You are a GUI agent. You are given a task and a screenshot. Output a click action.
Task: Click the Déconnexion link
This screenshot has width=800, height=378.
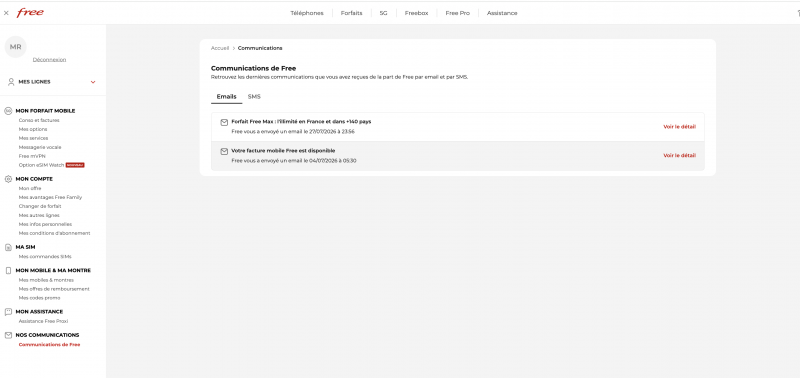pyautogui.click(x=49, y=60)
